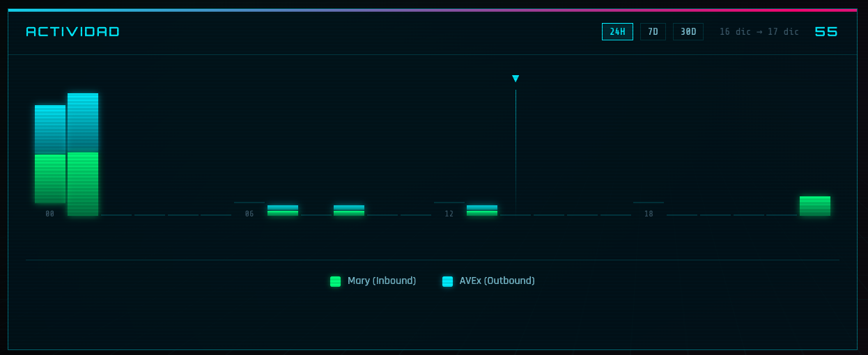Select the small bar right after 12
The height and width of the screenshot is (355, 868).
click(x=482, y=210)
